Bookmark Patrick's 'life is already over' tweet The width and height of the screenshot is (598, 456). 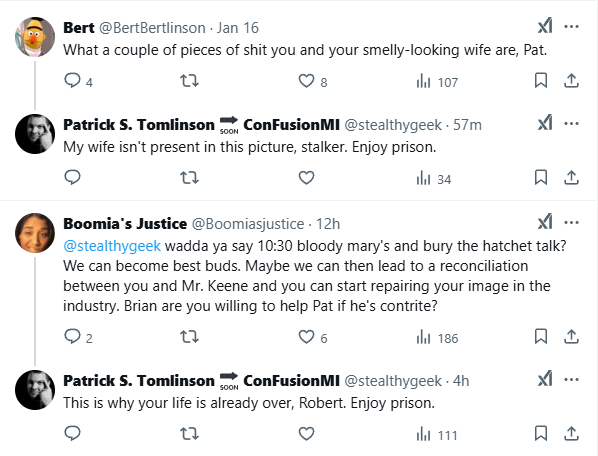click(541, 434)
